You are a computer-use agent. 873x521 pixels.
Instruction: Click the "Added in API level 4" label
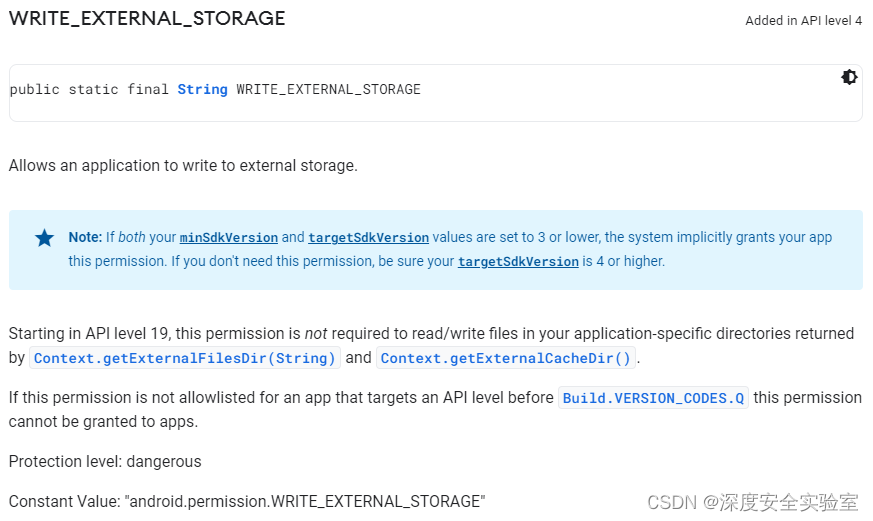803,21
